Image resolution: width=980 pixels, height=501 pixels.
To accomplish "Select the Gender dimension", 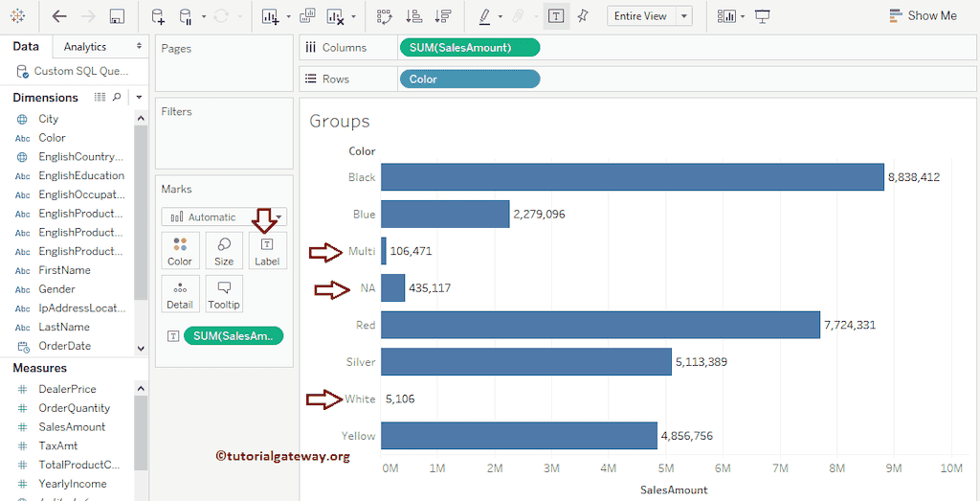I will pyautogui.click(x=56, y=289).
